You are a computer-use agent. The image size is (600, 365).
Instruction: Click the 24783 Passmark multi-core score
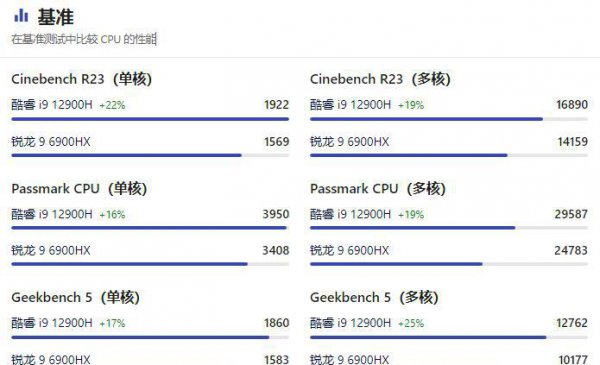coord(571,251)
